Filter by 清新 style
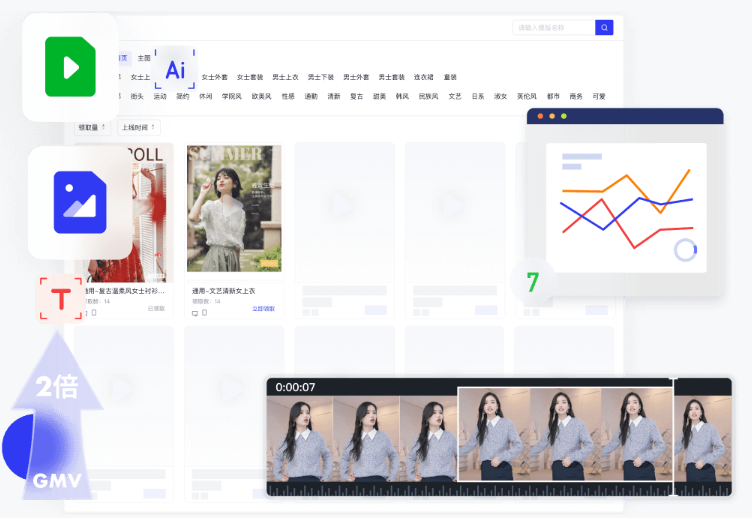 click(334, 96)
